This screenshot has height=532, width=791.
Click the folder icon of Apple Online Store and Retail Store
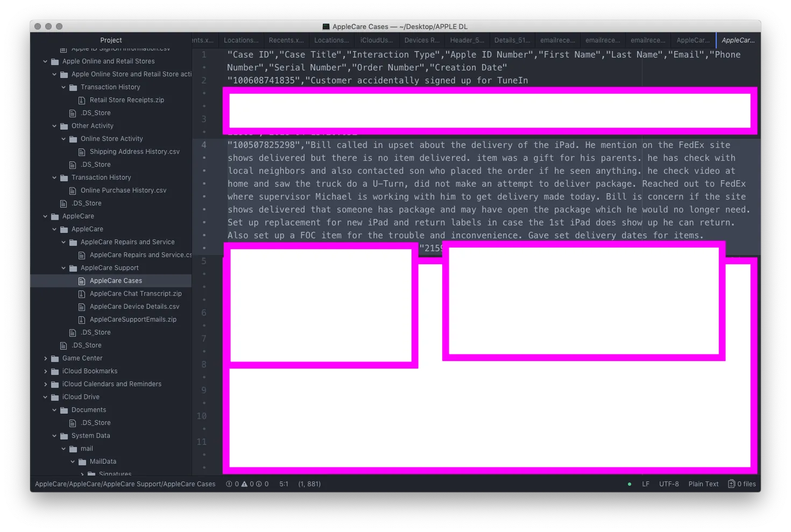(64, 74)
